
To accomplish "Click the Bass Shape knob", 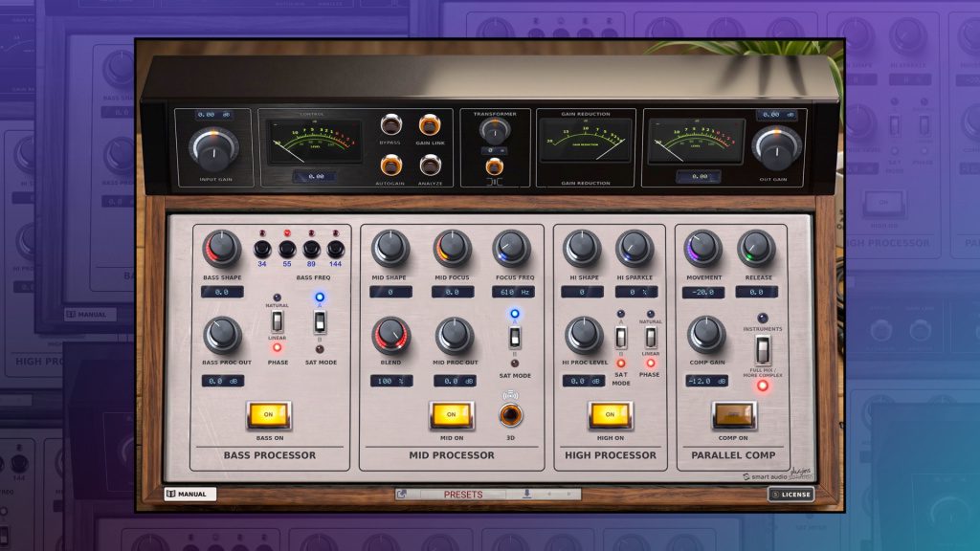I will coord(221,249).
